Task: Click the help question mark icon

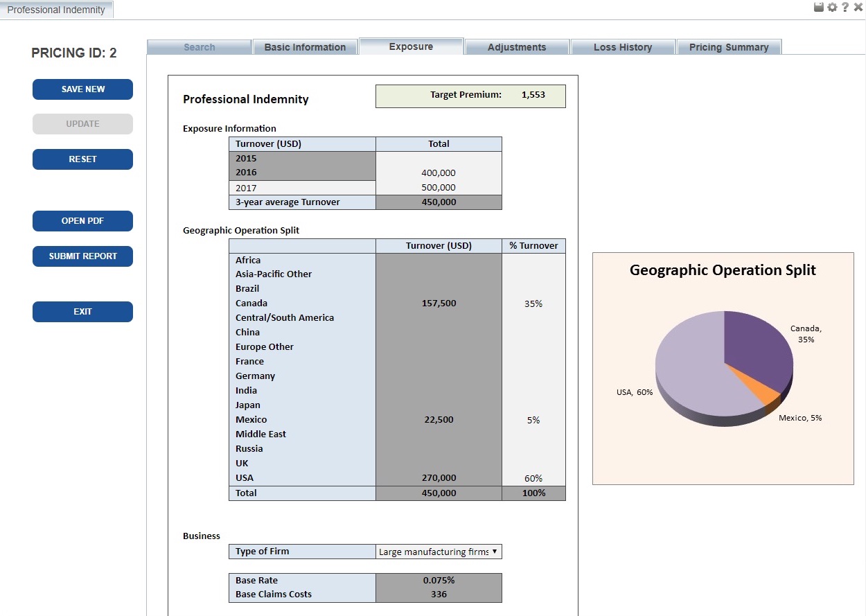Action: [845, 7]
